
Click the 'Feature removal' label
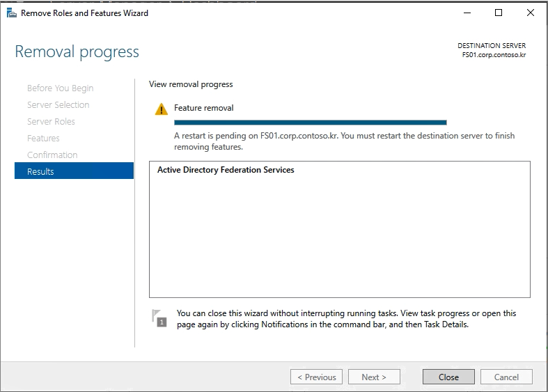tap(204, 108)
